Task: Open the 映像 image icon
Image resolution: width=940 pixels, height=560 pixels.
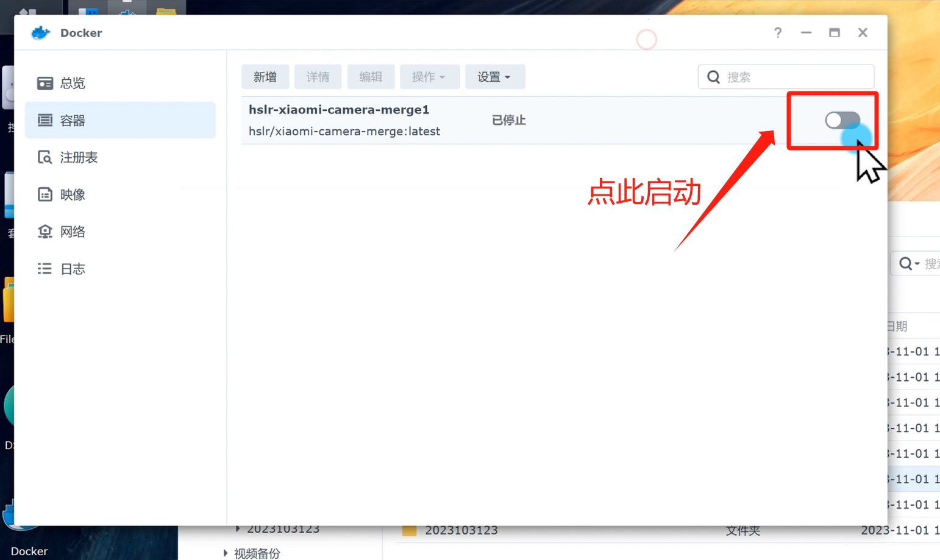Action: pos(45,194)
